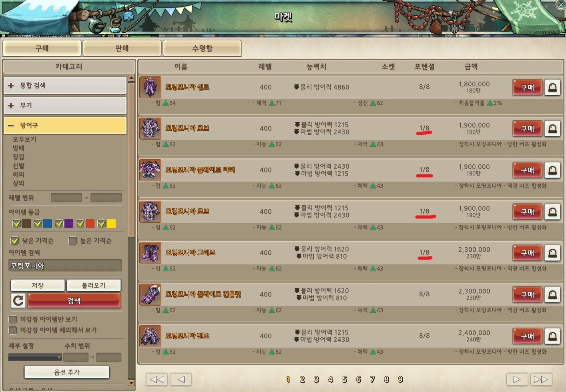Go to last page with double-arrow icon
This screenshot has width=566, height=392.
pyautogui.click(x=541, y=379)
